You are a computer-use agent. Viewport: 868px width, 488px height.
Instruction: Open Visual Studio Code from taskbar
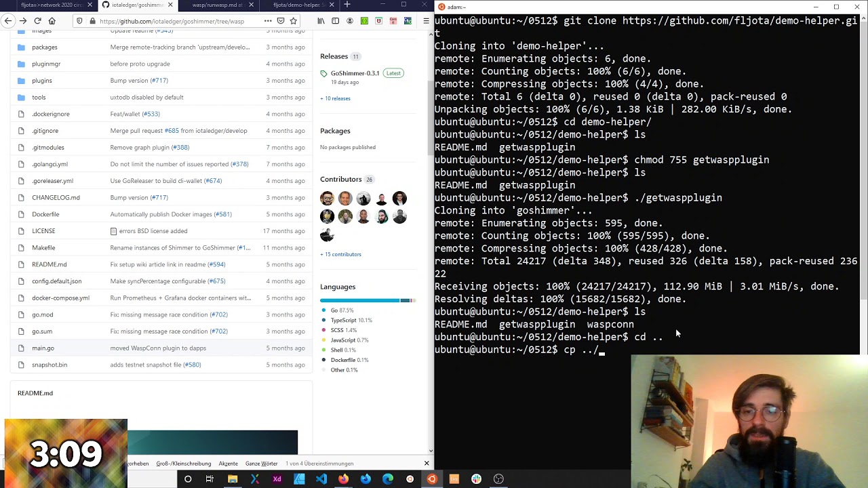321,479
